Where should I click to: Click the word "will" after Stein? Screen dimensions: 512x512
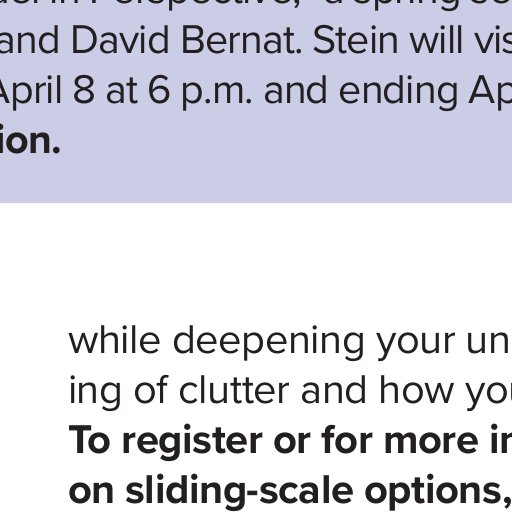435,40
